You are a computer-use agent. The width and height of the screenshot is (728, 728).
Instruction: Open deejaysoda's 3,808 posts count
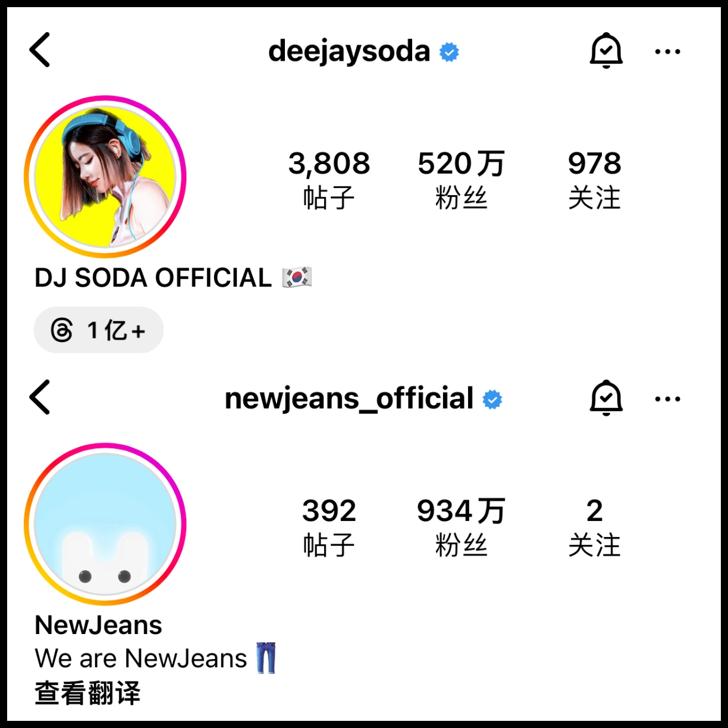point(329,180)
